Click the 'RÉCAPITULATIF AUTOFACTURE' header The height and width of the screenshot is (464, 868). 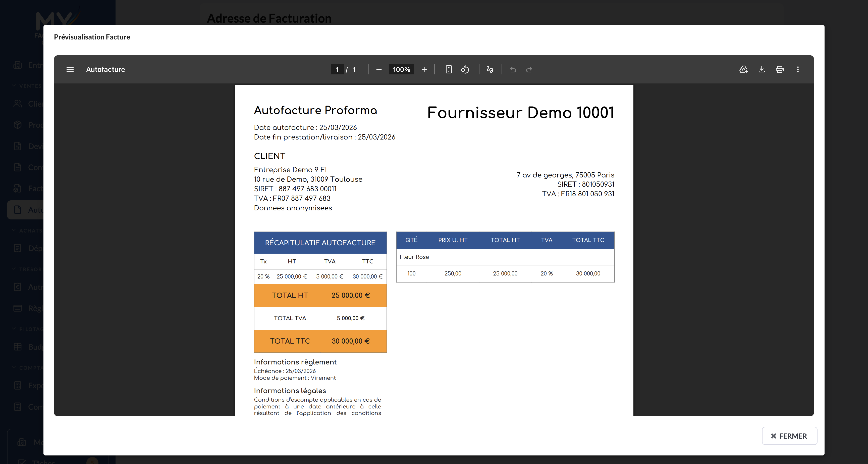(x=320, y=243)
